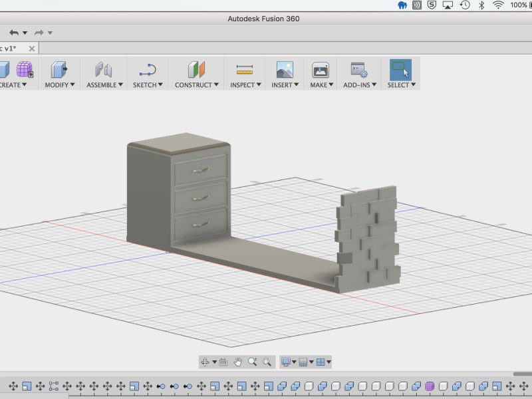Click the Offset Plane icon above CONSTRUCT
This screenshot has height=399, width=532.
[196, 70]
